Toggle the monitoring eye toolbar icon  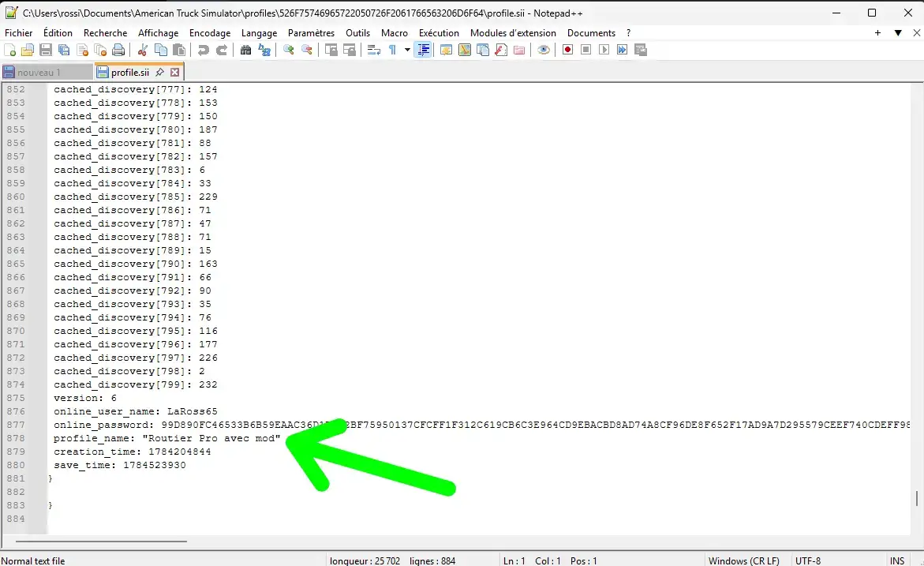click(544, 50)
